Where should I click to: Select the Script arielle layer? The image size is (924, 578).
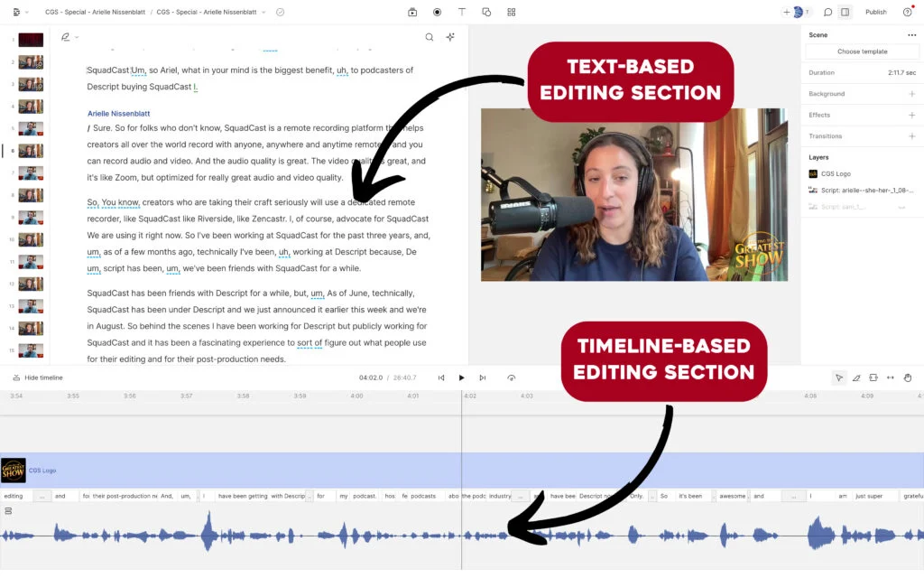point(862,191)
